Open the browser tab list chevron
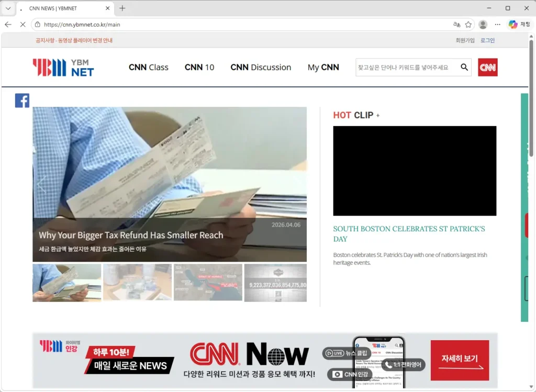This screenshot has width=536, height=392. tap(7, 8)
